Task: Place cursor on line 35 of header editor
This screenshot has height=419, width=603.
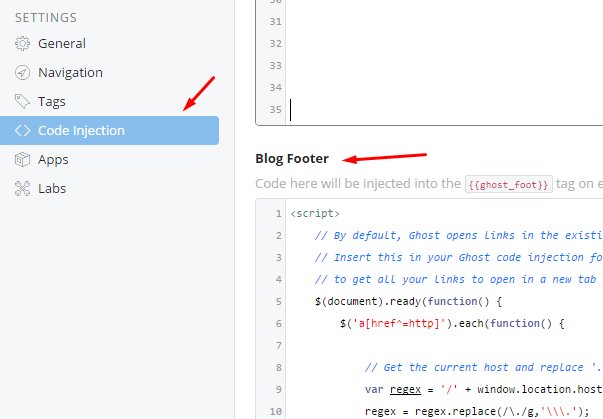Action: pyautogui.click(x=446, y=110)
